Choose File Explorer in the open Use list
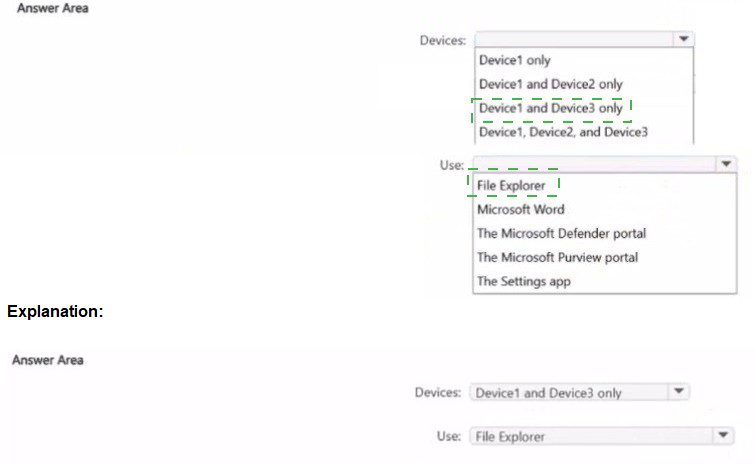This screenshot has width=755, height=465. click(x=512, y=186)
